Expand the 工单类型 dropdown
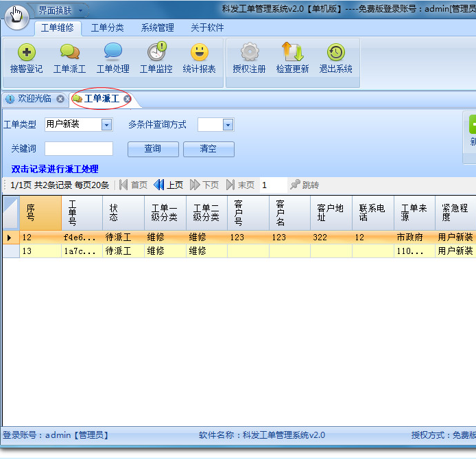The width and height of the screenshot is (476, 462). click(x=106, y=125)
